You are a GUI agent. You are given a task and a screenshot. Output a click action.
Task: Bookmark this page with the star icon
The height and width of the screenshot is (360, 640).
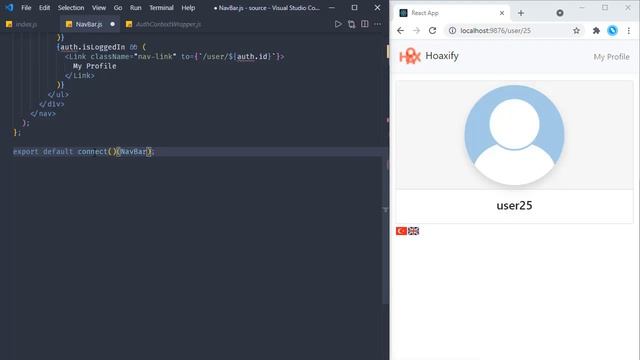[x=576, y=31]
